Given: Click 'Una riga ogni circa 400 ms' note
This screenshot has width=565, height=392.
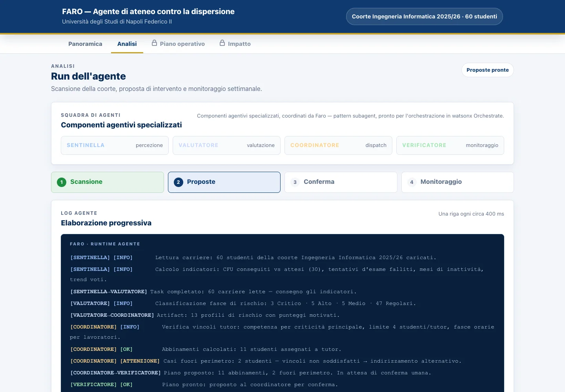Looking at the screenshot, I should point(471,214).
